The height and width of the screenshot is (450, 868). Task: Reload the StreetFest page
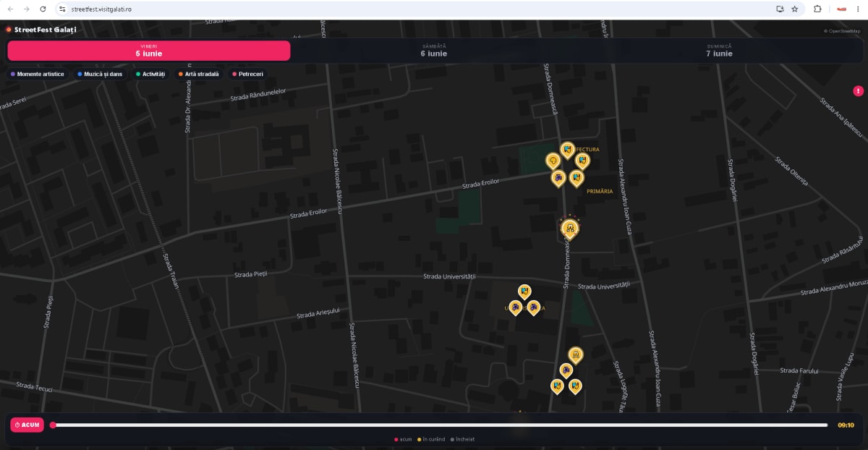pos(43,9)
